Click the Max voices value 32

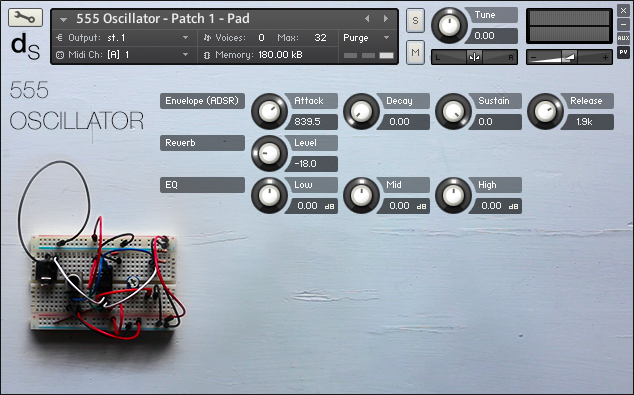tap(320, 38)
